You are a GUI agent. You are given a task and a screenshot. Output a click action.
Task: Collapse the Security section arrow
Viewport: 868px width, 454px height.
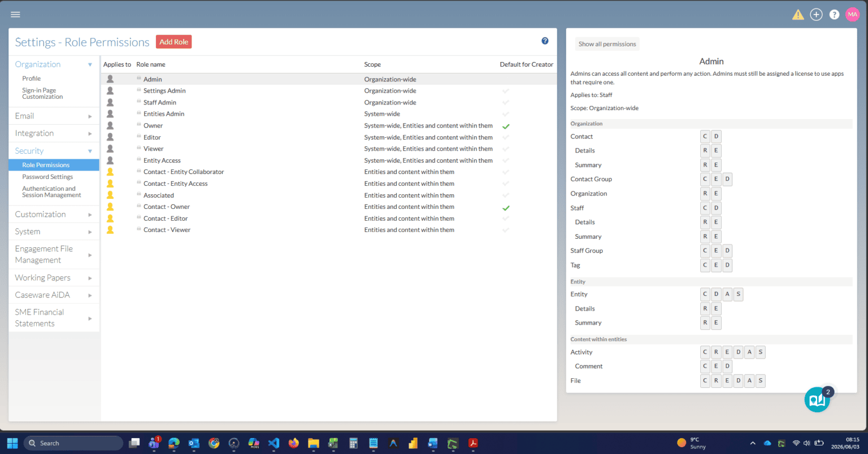(90, 151)
